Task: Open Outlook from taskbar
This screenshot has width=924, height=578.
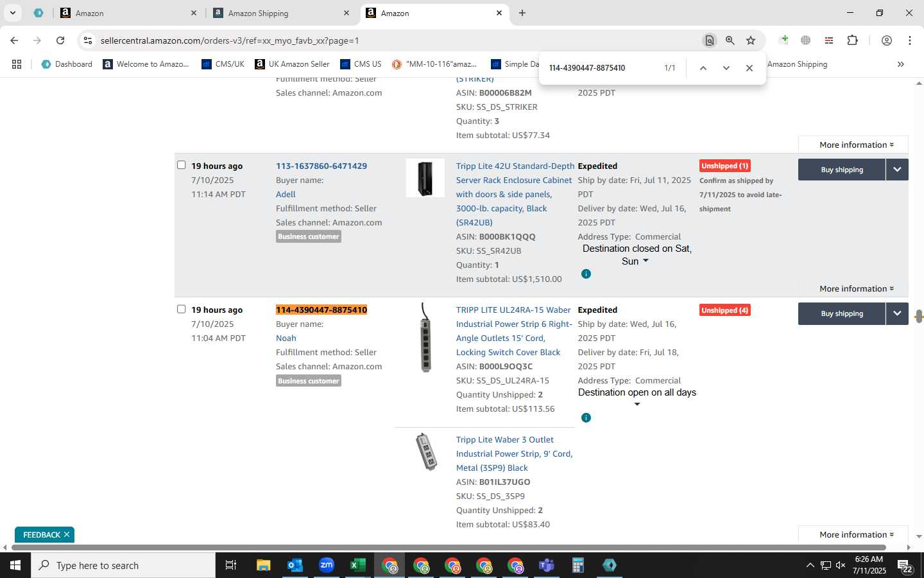Action: [x=295, y=565]
